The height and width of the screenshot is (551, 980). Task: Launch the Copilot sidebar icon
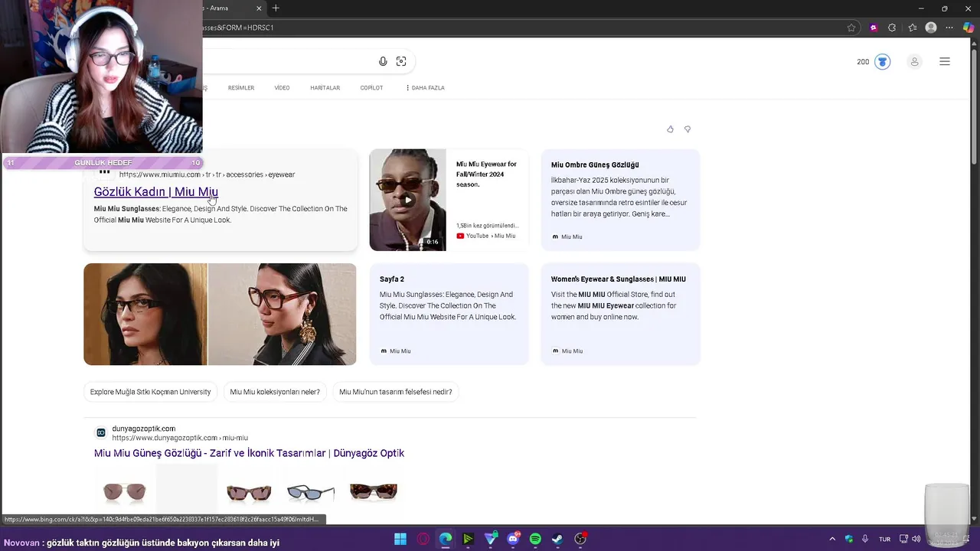969,28
